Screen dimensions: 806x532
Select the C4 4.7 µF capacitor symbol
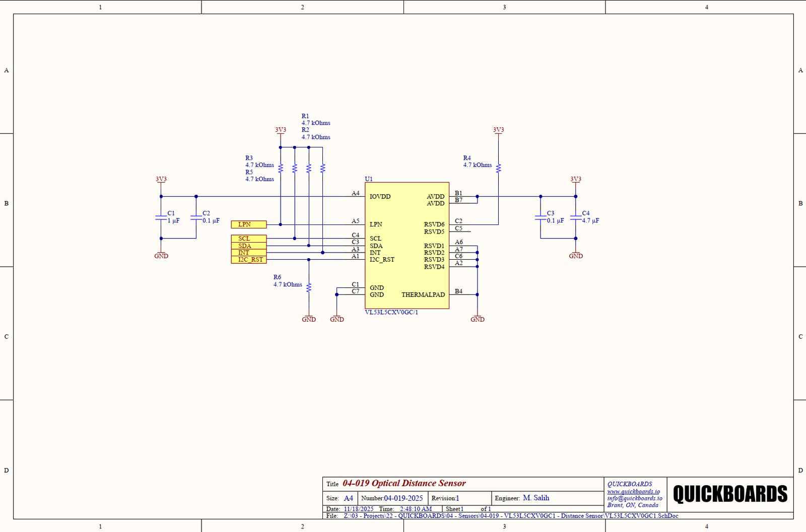[x=576, y=217]
